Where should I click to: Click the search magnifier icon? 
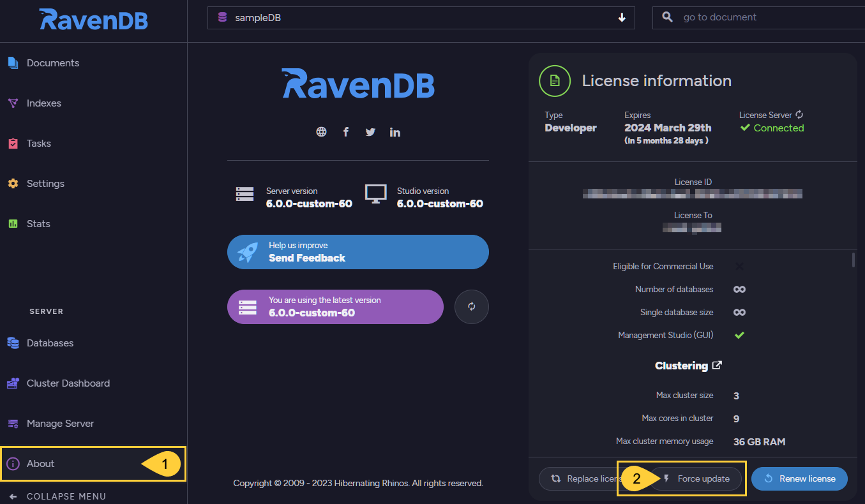click(x=667, y=17)
